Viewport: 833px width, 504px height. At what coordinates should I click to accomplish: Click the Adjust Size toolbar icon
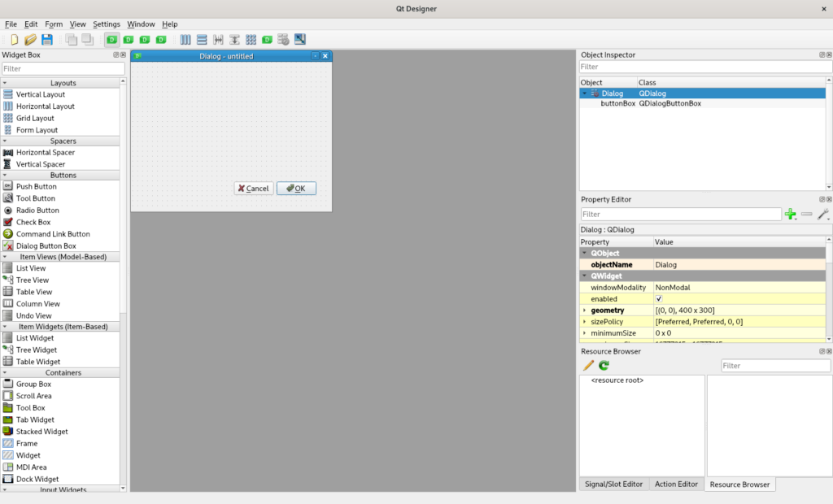point(300,39)
